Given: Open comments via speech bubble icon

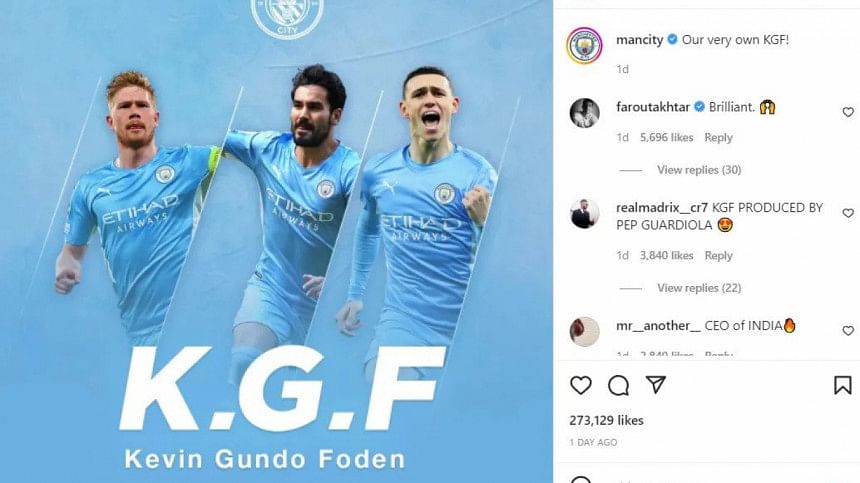Looking at the screenshot, I should coord(618,385).
